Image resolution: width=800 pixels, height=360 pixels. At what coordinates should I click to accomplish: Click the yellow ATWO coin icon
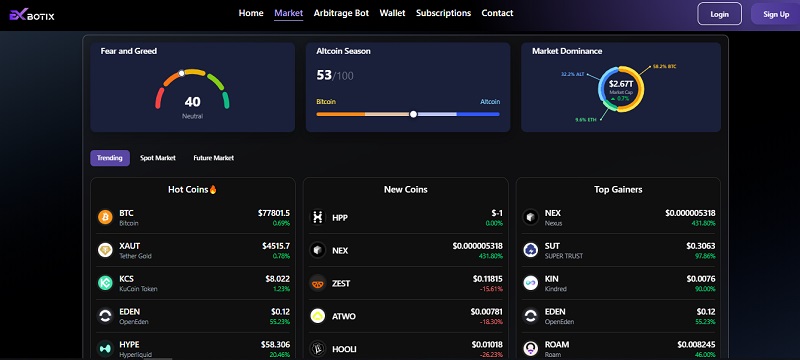pyautogui.click(x=318, y=316)
